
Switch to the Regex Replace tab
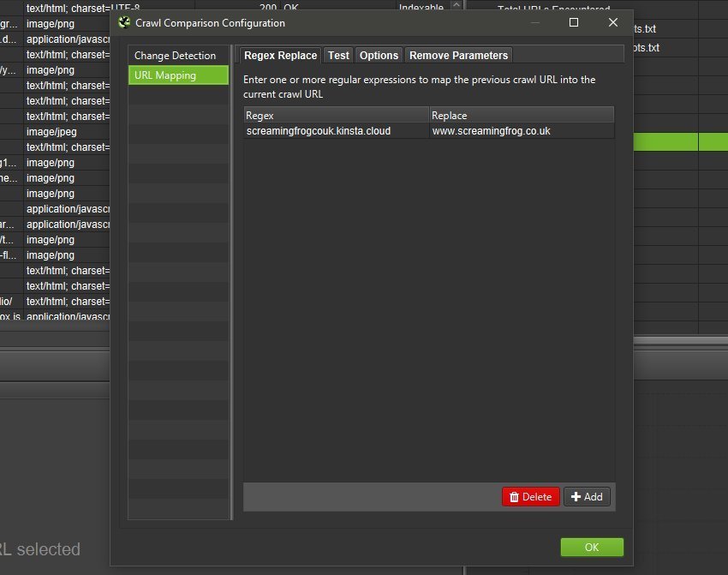click(280, 56)
